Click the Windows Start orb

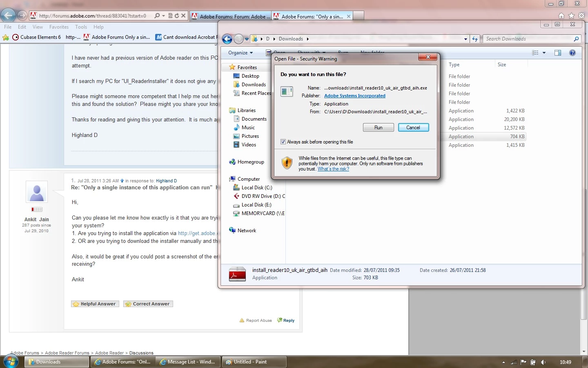point(11,361)
